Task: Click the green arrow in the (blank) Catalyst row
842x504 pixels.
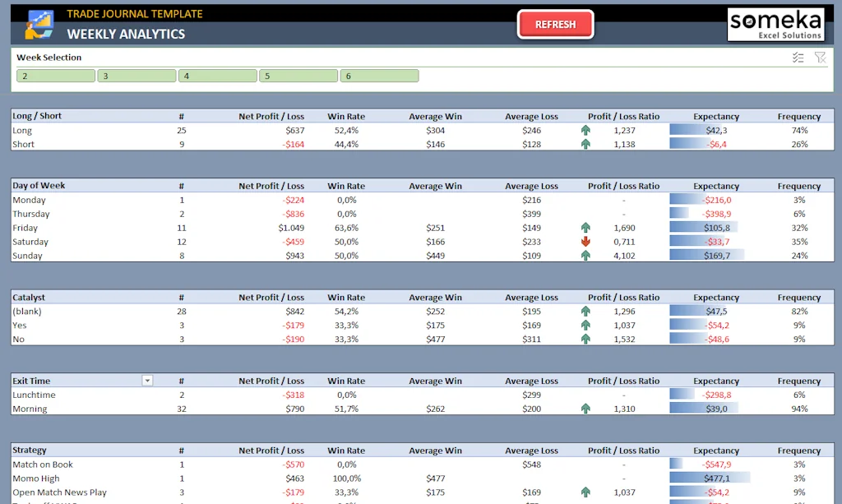Action: pyautogui.click(x=585, y=311)
